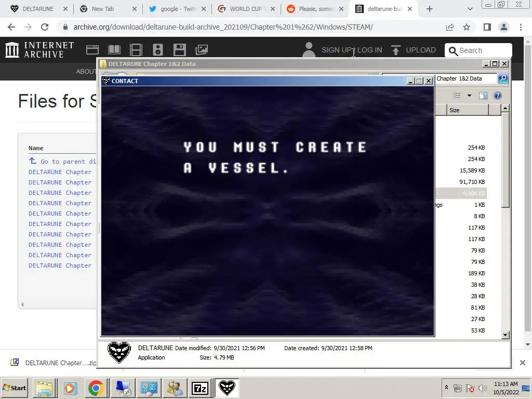The image size is (532, 399).
Task: Dismiss the Chrome downloads bar
Action: 523,363
